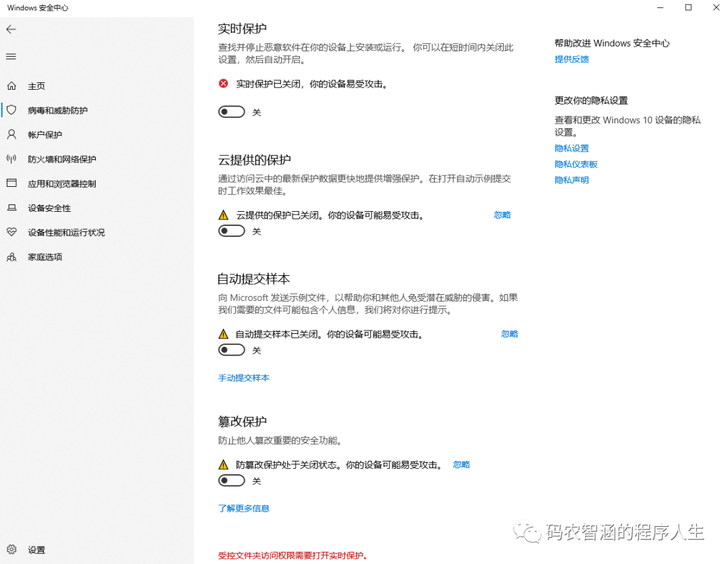Click the 自动提交样本 heading
The width and height of the screenshot is (728, 564).
coord(253,279)
